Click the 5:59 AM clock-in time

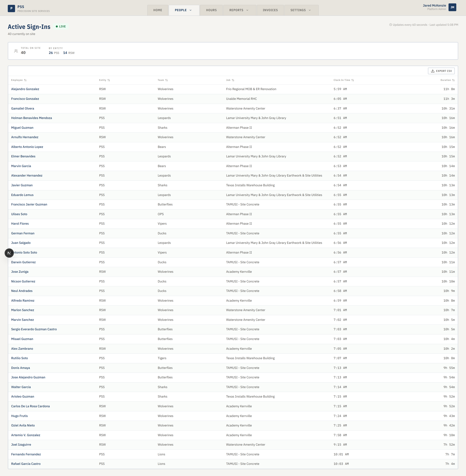tap(340, 89)
